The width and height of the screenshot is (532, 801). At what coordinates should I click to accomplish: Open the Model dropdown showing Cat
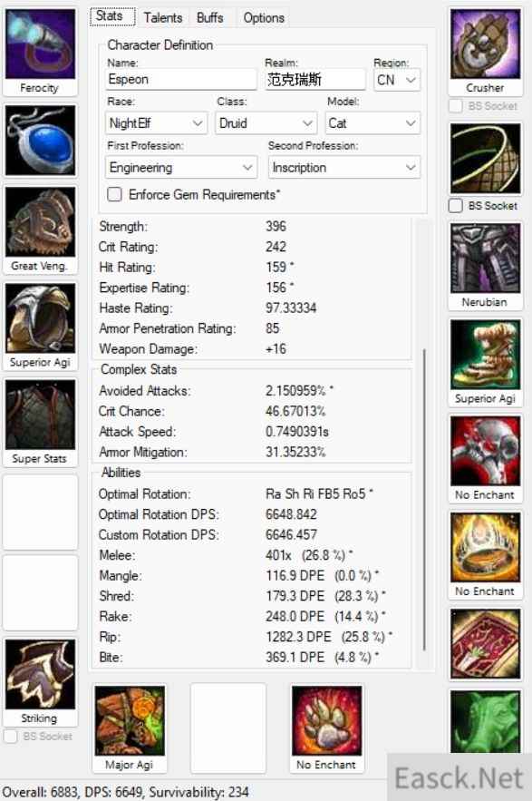pos(372,123)
